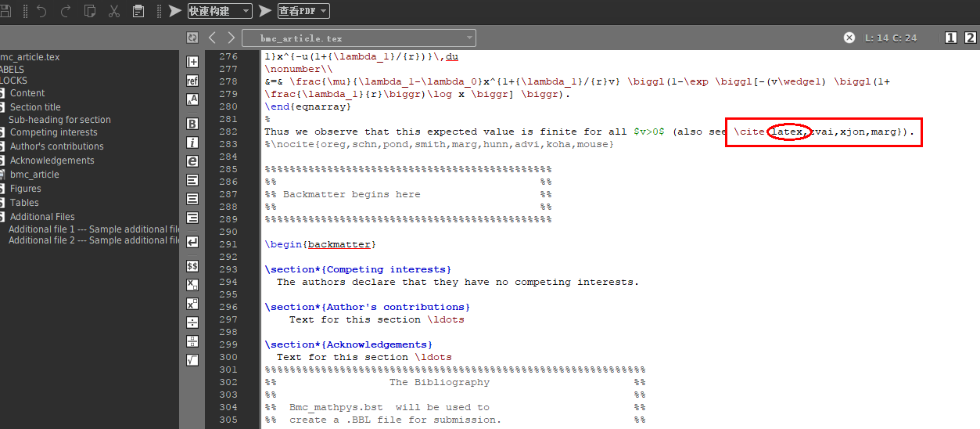This screenshot has width=980, height=429.
Task: Open the 查看PDF command dropdown
Action: coord(303,11)
